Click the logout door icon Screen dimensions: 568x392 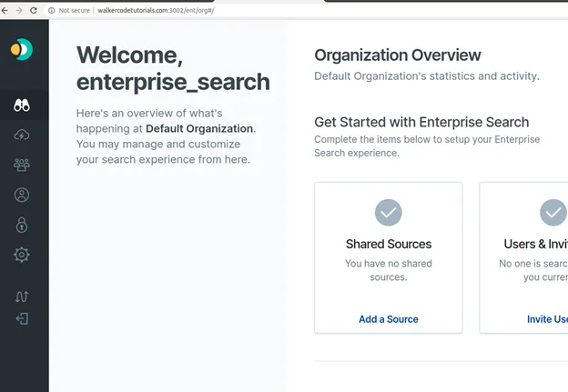click(x=22, y=319)
